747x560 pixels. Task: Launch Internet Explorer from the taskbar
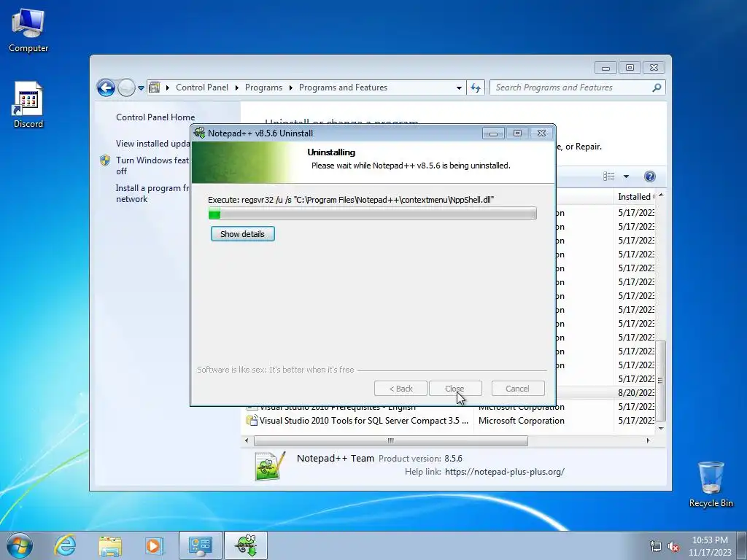(x=65, y=545)
